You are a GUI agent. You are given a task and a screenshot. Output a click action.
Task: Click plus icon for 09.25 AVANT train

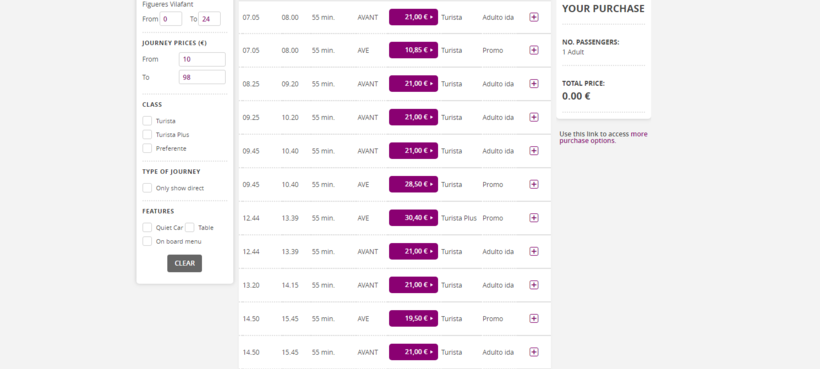point(533,117)
